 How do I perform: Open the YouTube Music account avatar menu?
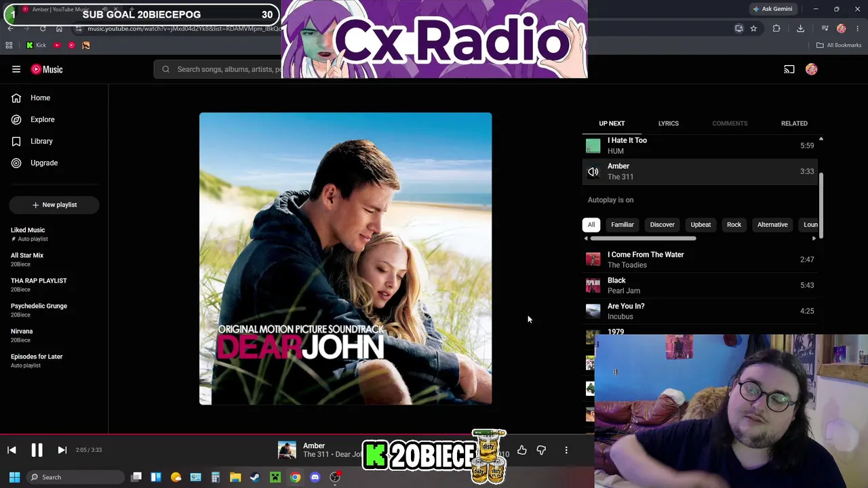click(x=812, y=69)
